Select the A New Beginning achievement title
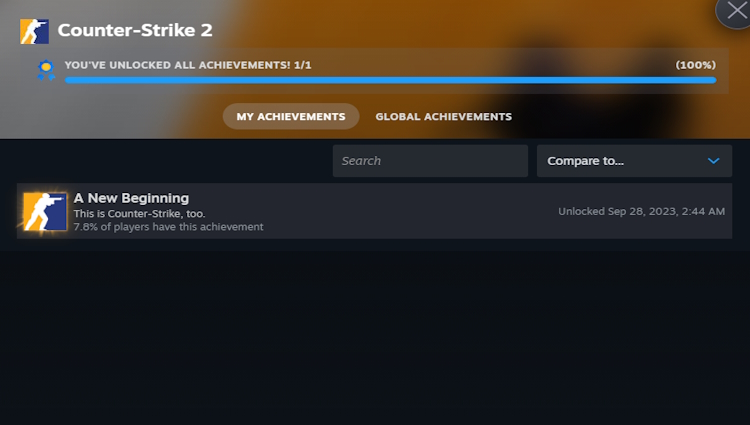This screenshot has height=425, width=750. coord(131,198)
